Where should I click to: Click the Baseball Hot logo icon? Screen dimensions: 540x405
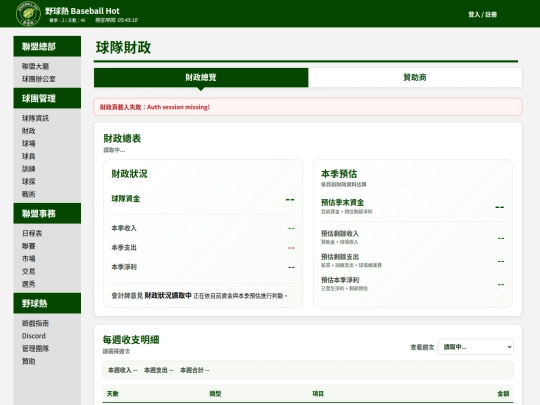[28, 13]
